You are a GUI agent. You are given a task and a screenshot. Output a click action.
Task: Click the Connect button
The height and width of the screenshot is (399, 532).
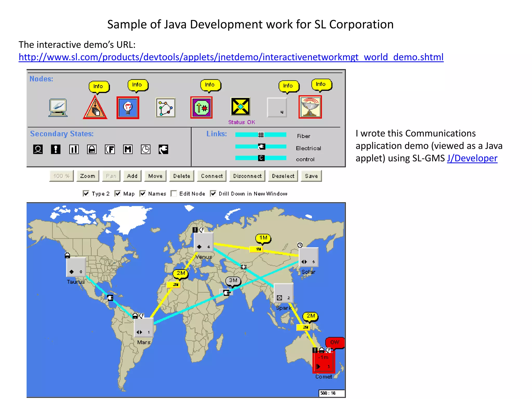[212, 176]
